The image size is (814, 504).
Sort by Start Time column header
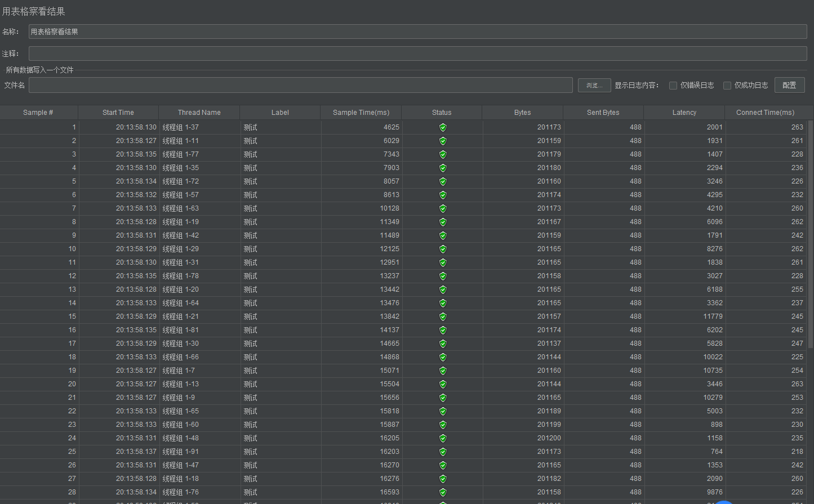point(118,113)
